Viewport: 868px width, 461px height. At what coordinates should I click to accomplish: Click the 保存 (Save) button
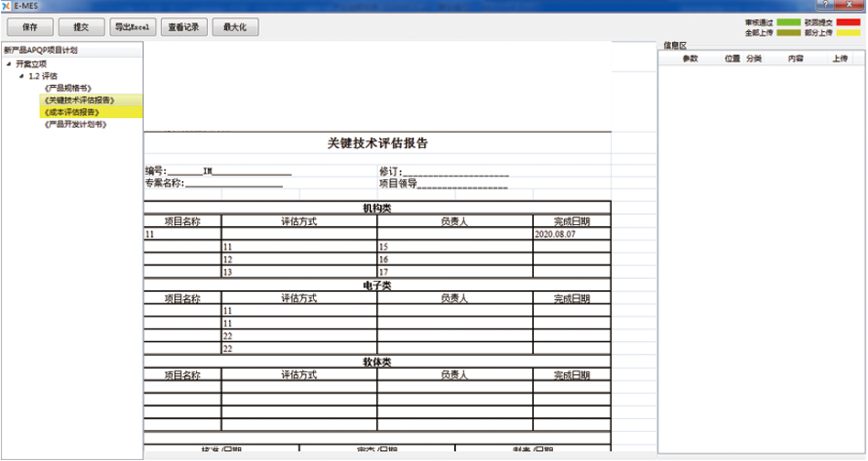pos(28,27)
